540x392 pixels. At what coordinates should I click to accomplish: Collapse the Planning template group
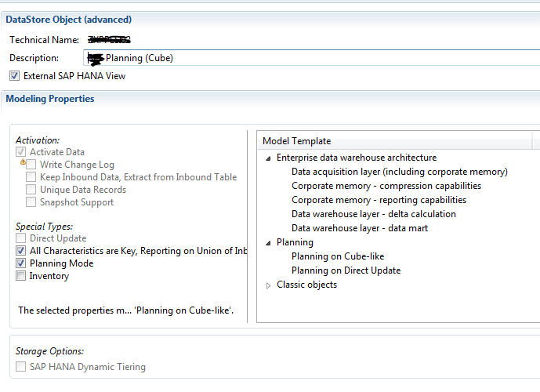(x=268, y=242)
